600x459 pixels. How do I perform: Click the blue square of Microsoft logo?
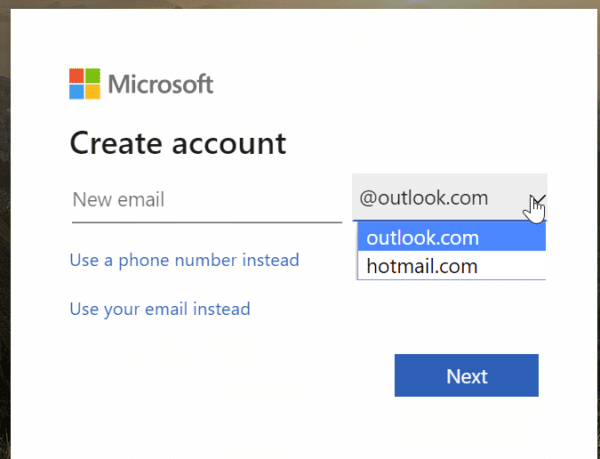coord(76,91)
